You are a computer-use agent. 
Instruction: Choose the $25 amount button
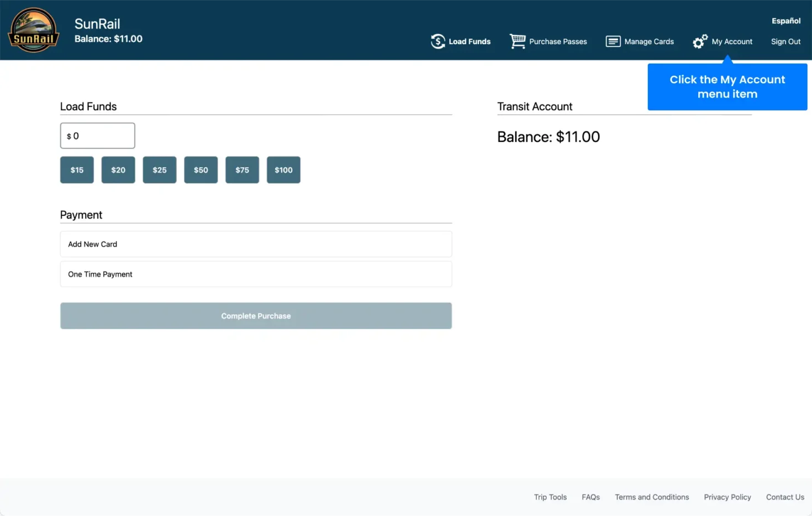click(x=160, y=170)
